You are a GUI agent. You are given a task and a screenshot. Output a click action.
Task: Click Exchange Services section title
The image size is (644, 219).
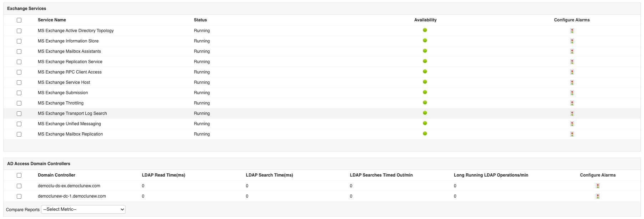[26, 9]
